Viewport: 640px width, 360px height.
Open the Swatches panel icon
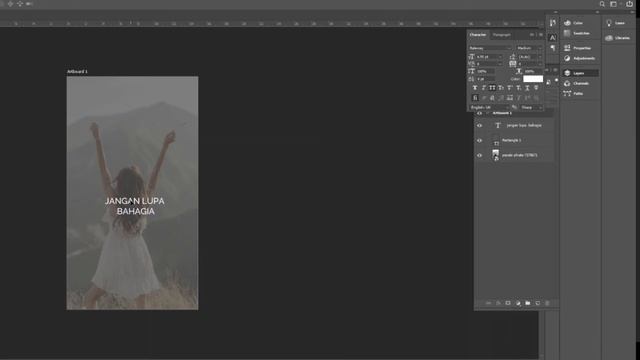567,33
